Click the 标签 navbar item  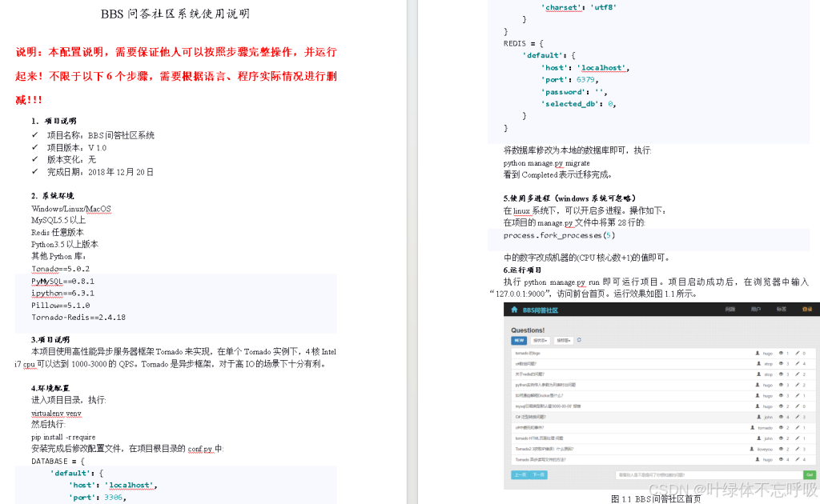[x=781, y=309]
